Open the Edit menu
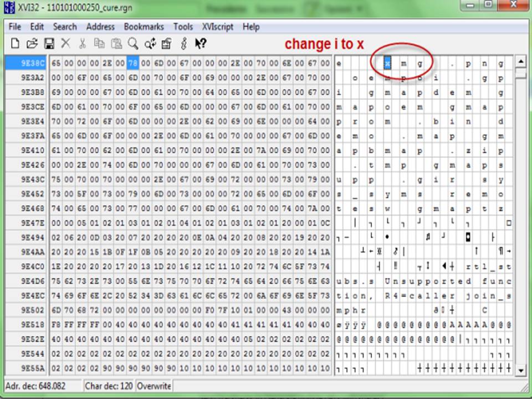The height and width of the screenshot is (399, 532). pos(37,27)
